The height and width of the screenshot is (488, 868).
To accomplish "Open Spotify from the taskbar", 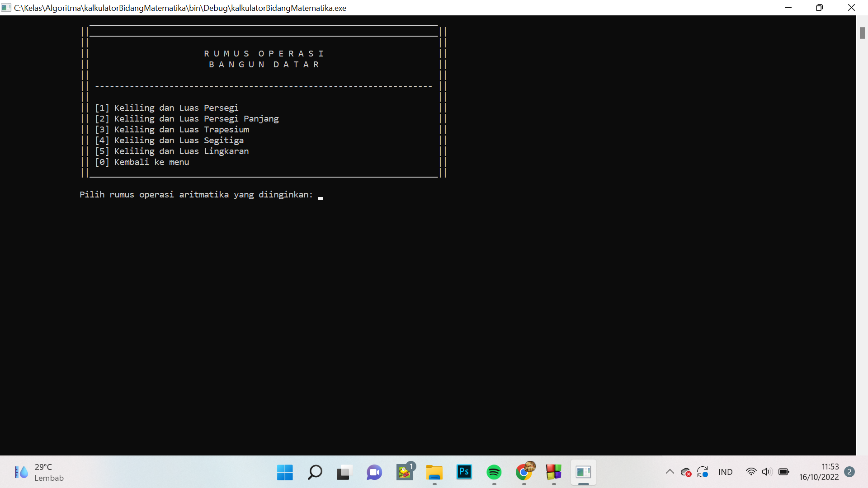I will pos(494,473).
